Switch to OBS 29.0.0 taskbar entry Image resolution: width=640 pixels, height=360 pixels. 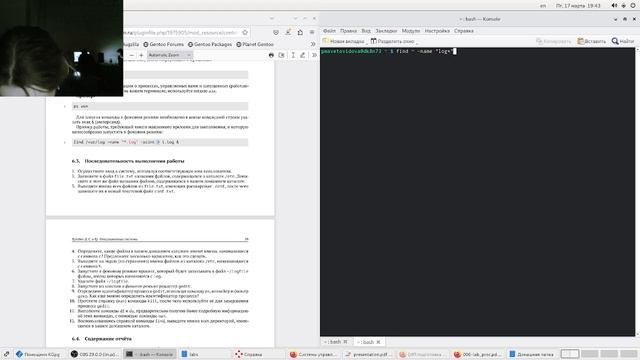click(94, 354)
